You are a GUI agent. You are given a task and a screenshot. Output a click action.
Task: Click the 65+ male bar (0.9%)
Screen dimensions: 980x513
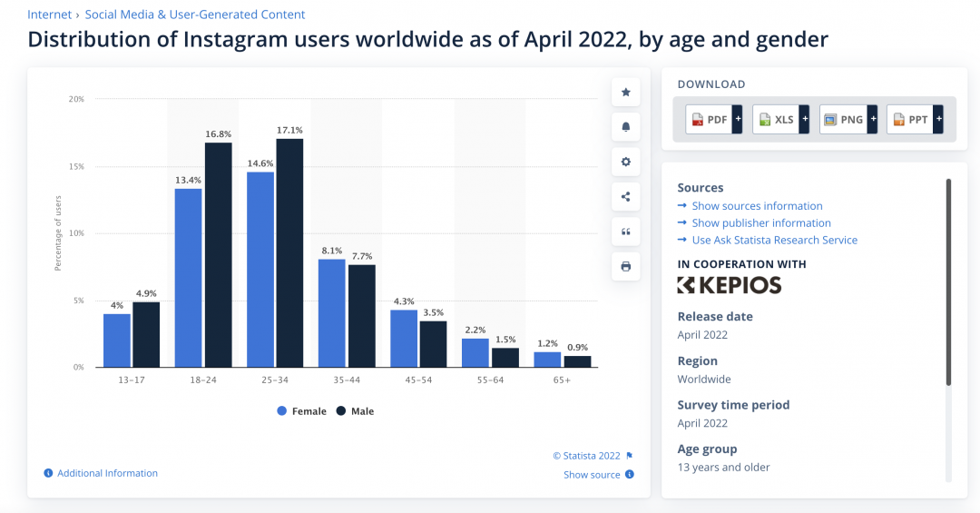pyautogui.click(x=577, y=361)
